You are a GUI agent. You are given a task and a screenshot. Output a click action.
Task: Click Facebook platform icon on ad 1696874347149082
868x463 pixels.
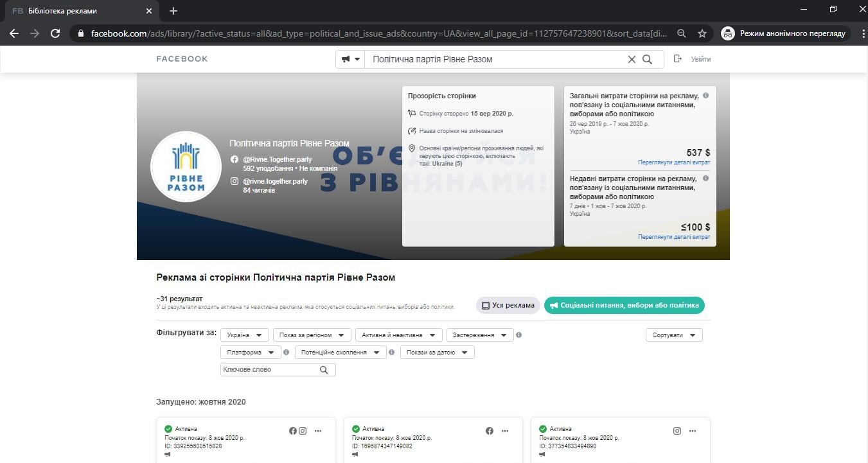point(490,431)
